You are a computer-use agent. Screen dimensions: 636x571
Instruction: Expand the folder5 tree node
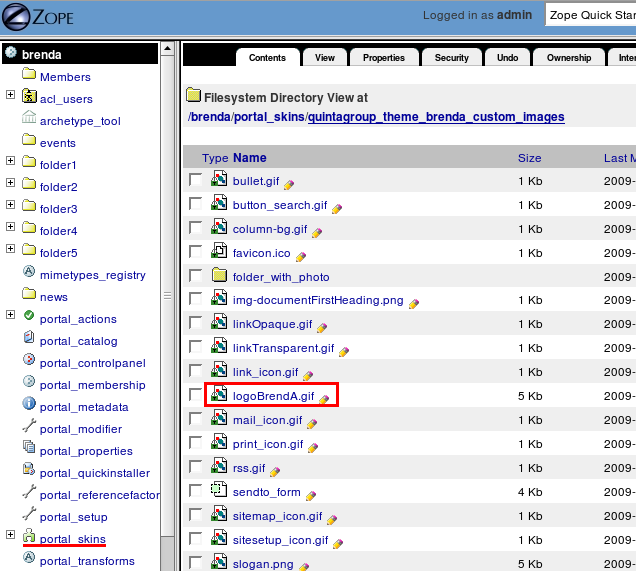click(x=11, y=249)
